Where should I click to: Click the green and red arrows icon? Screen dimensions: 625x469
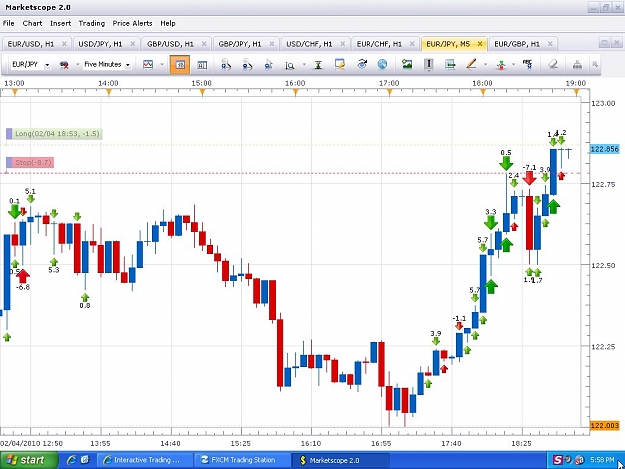(501, 65)
